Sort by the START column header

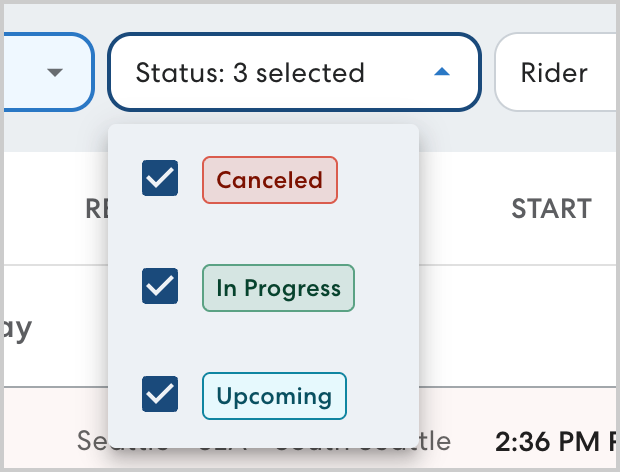click(x=551, y=208)
